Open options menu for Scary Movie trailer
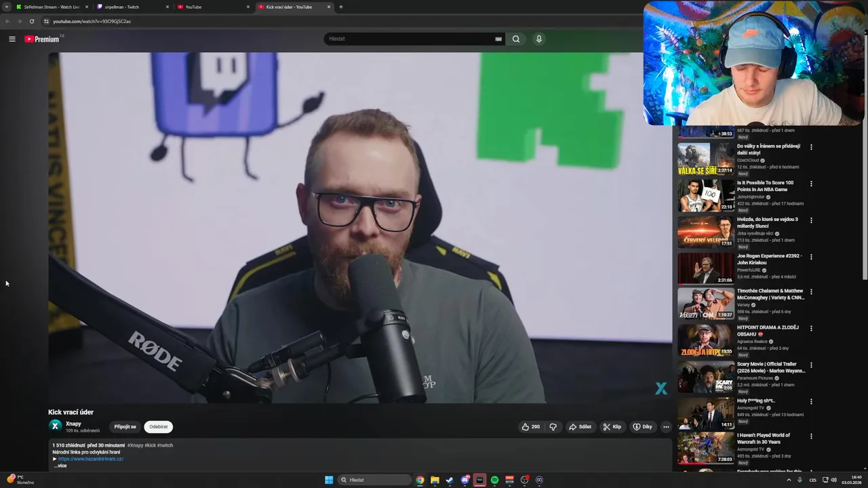 [x=811, y=365]
